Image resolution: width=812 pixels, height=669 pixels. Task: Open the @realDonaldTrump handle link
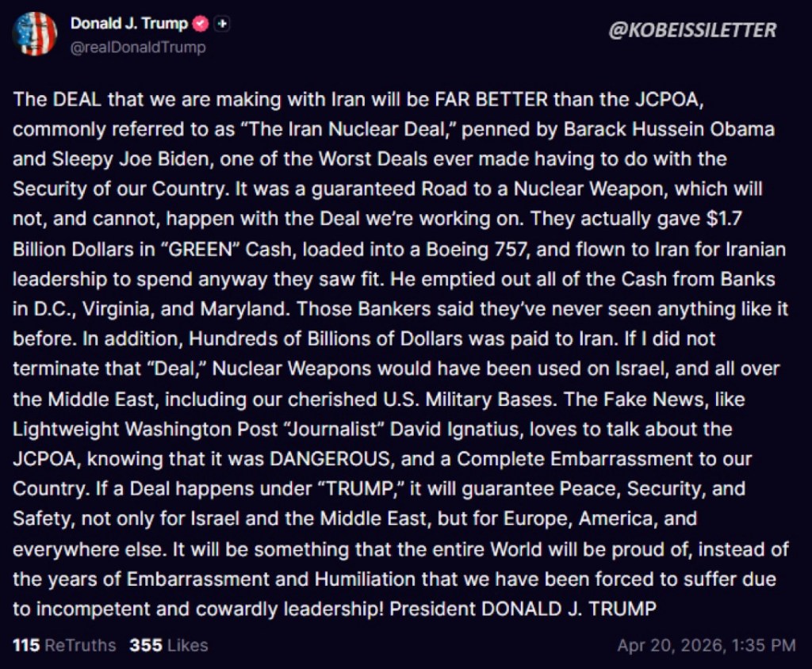pos(138,48)
